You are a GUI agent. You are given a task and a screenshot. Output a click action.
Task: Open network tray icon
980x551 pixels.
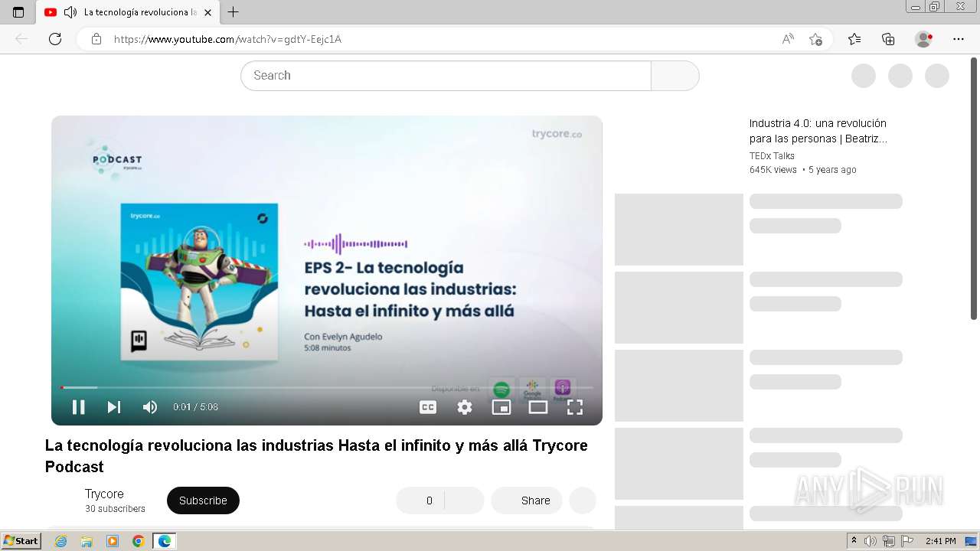pos(889,541)
